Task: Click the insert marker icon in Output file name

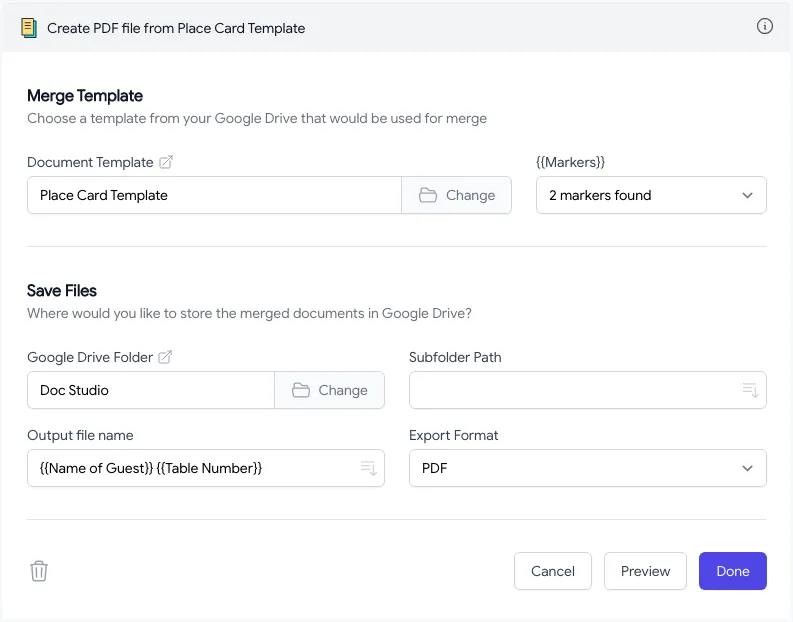Action: [368, 468]
